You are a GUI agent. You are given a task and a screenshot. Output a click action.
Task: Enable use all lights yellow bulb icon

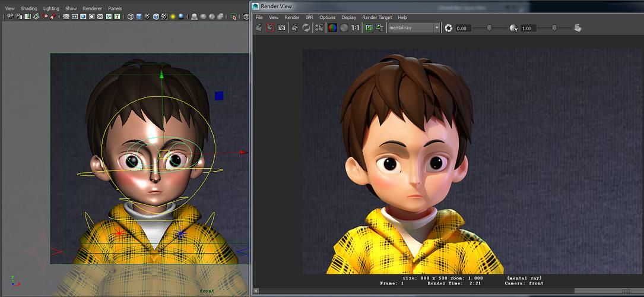click(173, 17)
